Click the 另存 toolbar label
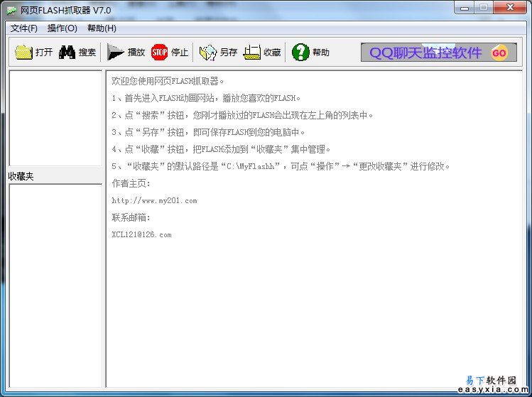 pos(228,53)
